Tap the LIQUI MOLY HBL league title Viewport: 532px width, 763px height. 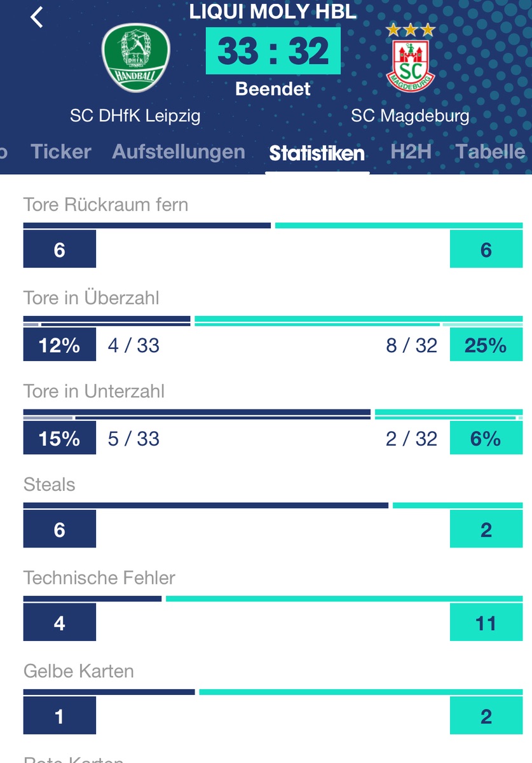coord(273,12)
